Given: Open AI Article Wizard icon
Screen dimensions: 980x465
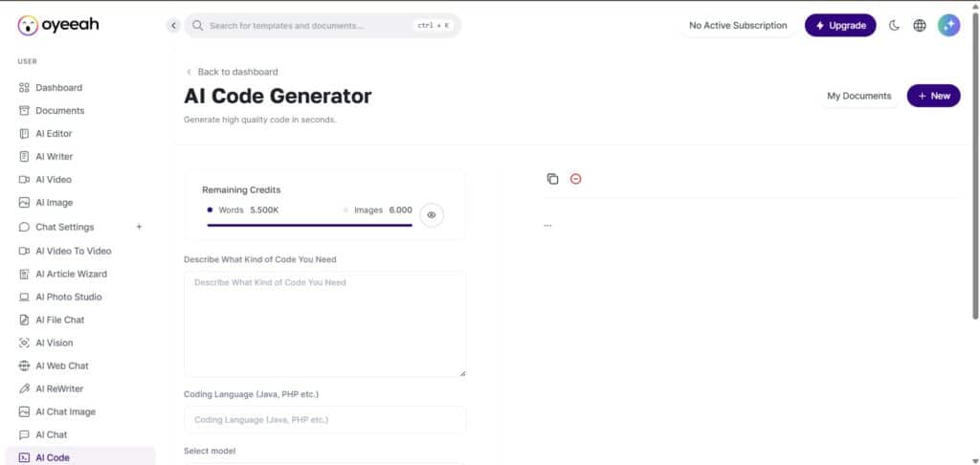Looking at the screenshot, I should tap(24, 274).
